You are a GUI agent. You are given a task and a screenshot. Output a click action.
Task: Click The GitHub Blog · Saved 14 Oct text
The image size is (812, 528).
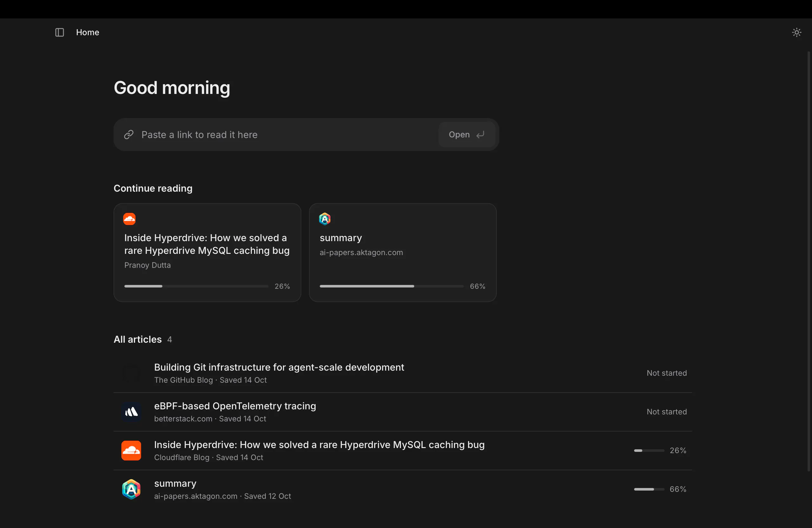click(x=211, y=380)
